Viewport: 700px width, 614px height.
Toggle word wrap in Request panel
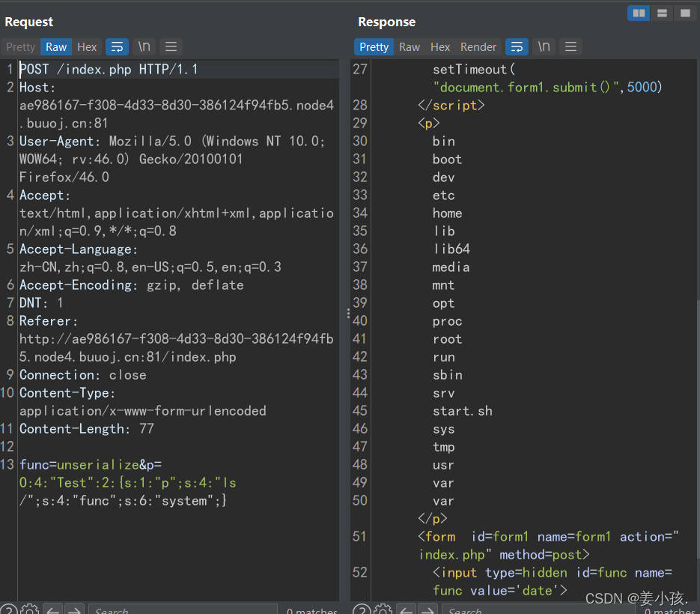tap(117, 47)
